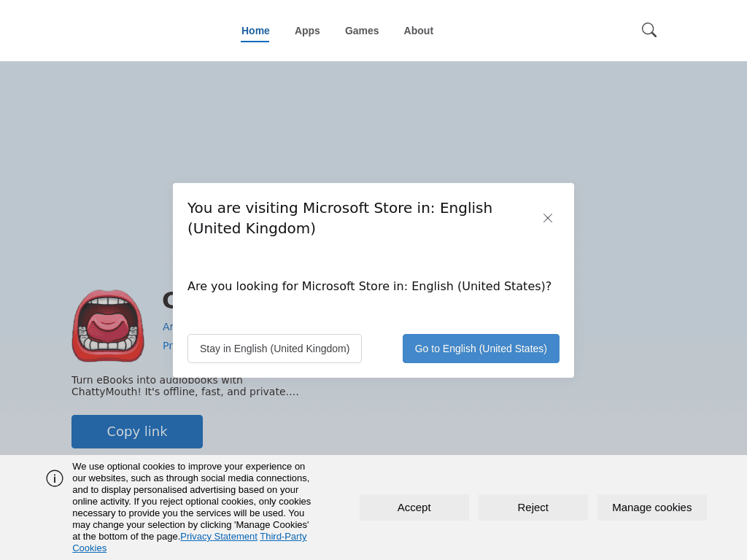The height and width of the screenshot is (560, 747).
Task: Switch to the Home tab
Action: pyautogui.click(x=255, y=31)
